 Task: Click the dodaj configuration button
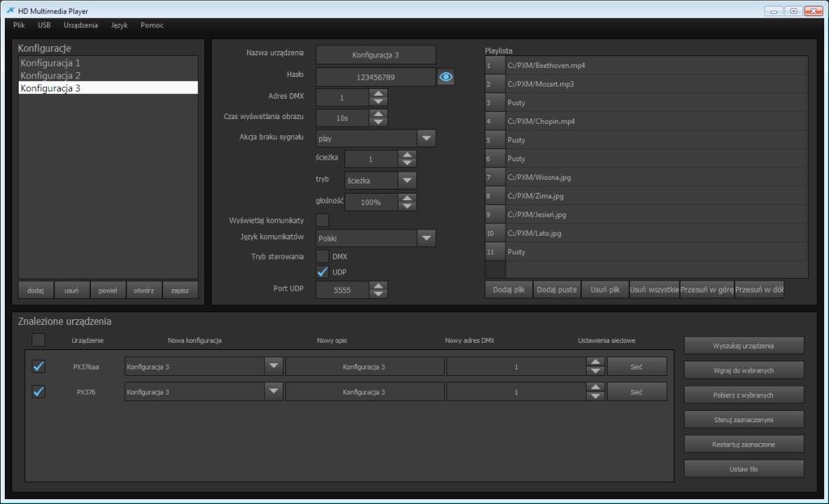pos(36,290)
